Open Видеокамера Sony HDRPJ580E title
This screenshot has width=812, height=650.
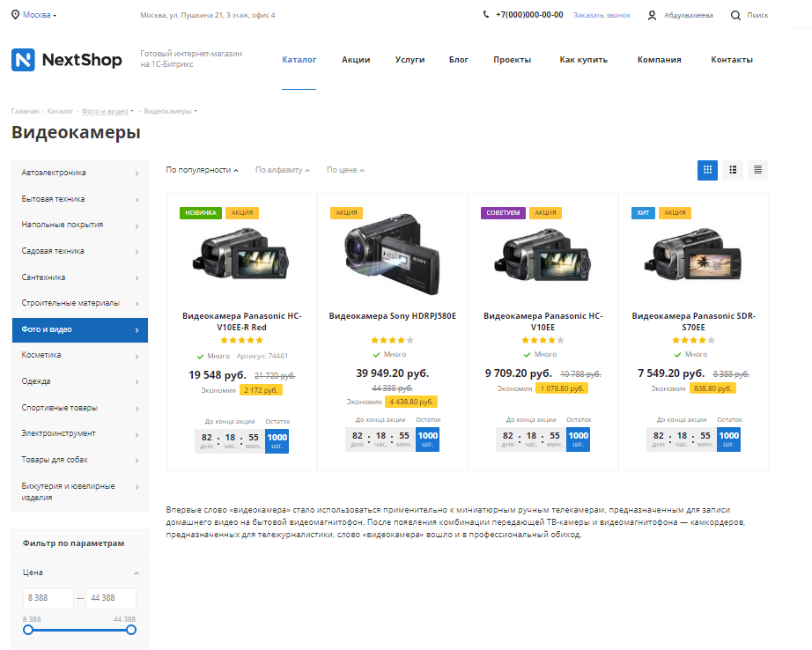point(393,316)
